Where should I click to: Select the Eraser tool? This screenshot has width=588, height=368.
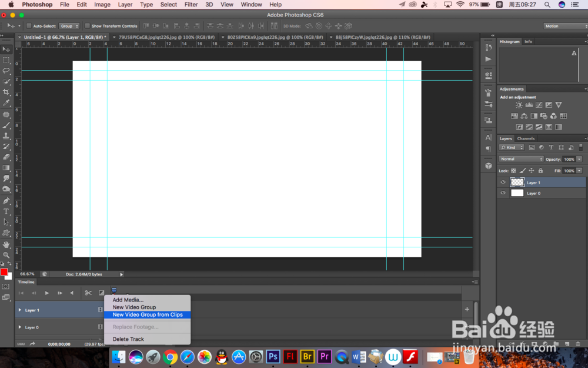(x=6, y=157)
